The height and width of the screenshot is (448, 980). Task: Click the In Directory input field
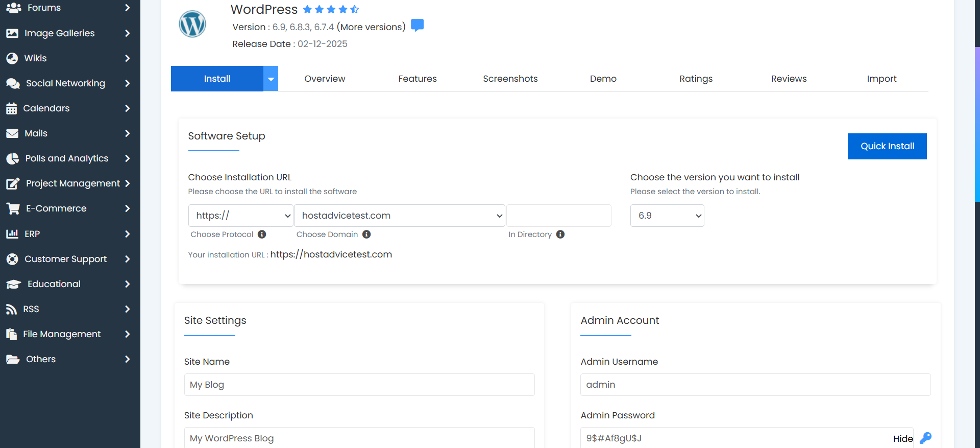(558, 216)
